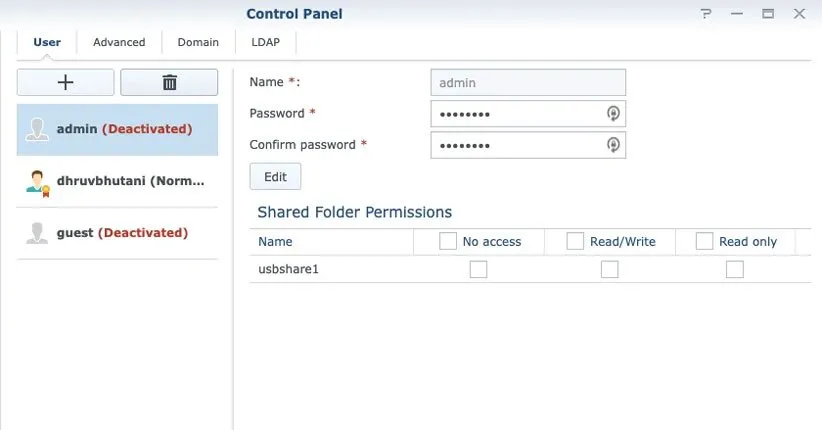Viewport: 822px width, 430px height.
Task: Click the help question mark icon
Action: 706,14
